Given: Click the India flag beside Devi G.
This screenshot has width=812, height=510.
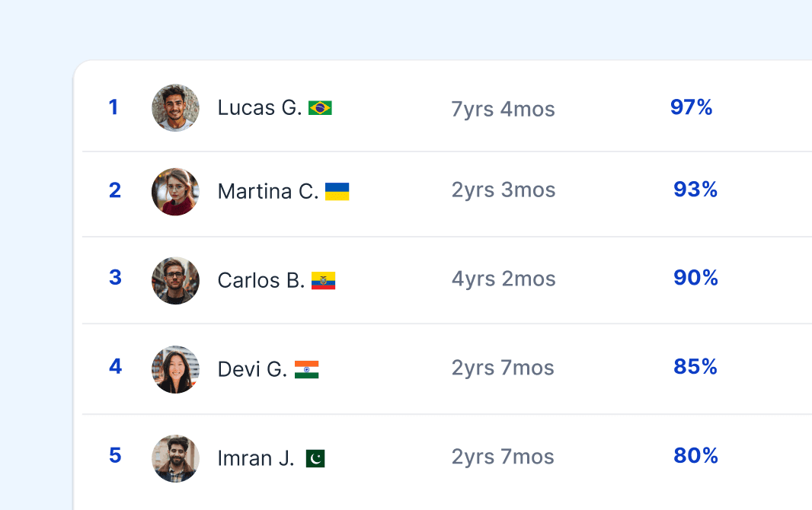Looking at the screenshot, I should click(306, 369).
